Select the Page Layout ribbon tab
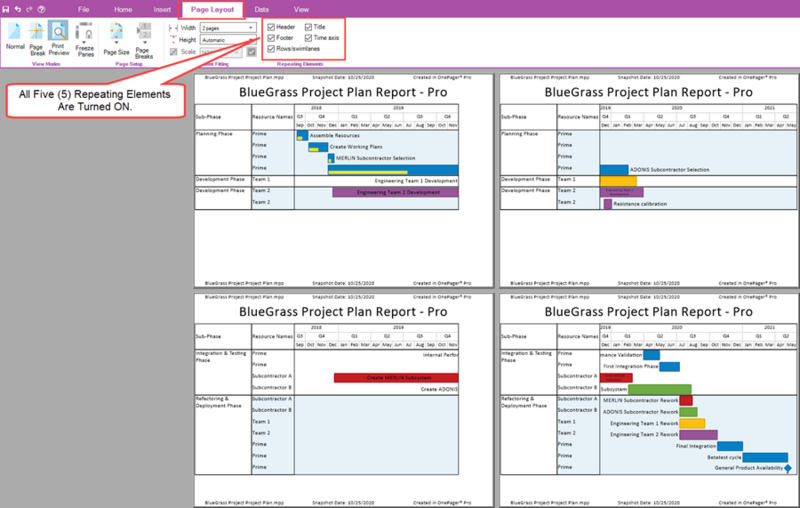 (212, 9)
